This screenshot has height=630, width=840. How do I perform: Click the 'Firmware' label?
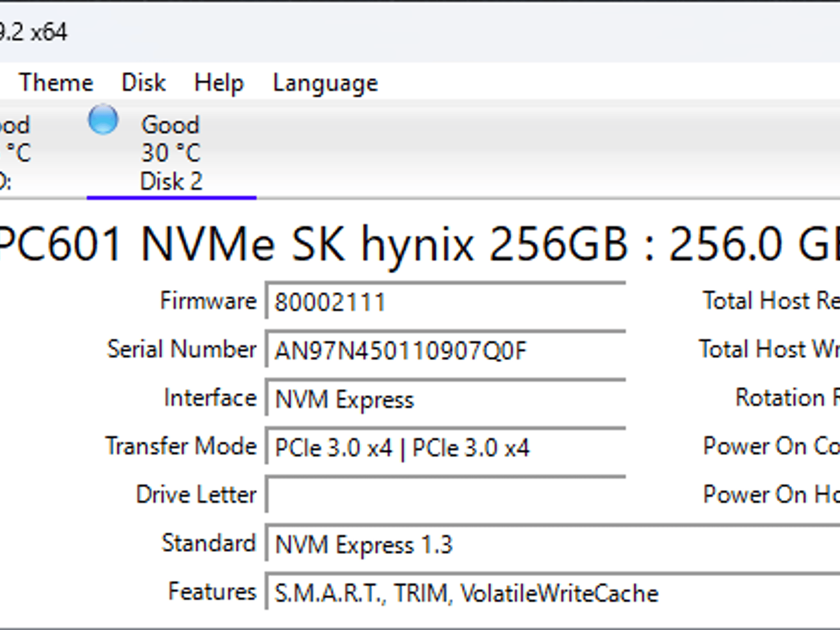click(x=208, y=301)
